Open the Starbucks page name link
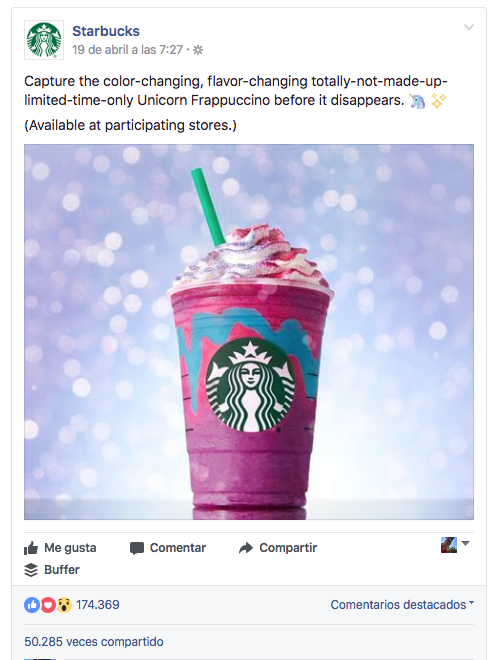 pos(106,31)
